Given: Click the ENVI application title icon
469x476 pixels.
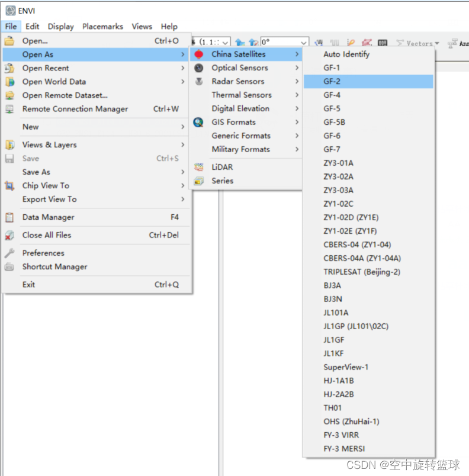Looking at the screenshot, I should click(10, 11).
